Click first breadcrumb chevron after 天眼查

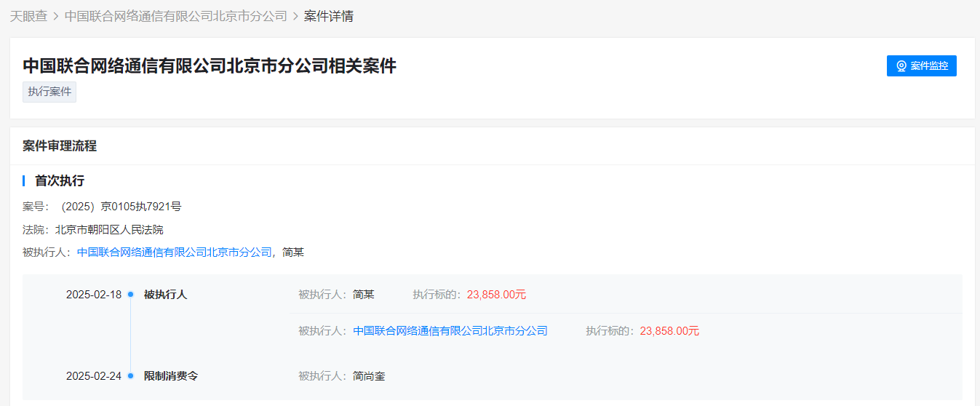point(56,16)
